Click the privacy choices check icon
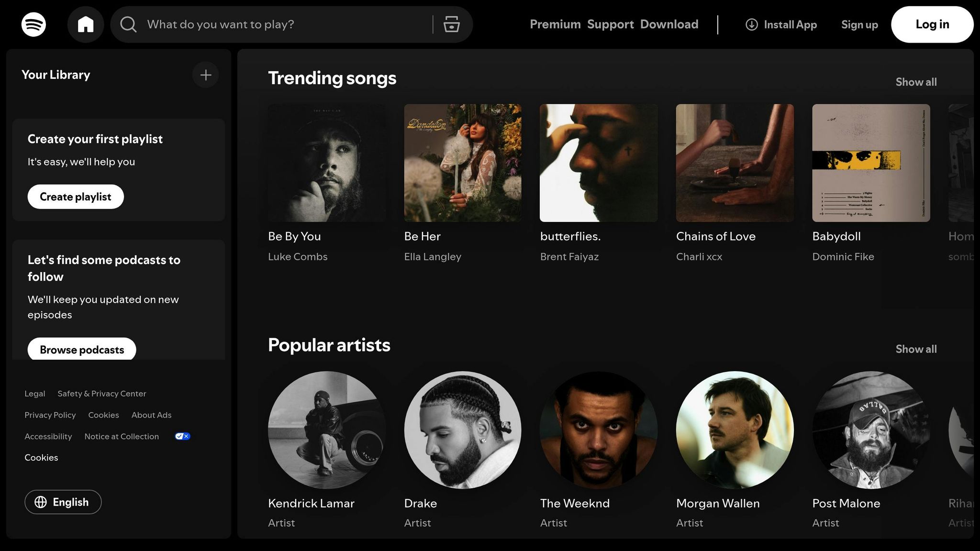Screen dimensions: 980x551 click(x=183, y=436)
